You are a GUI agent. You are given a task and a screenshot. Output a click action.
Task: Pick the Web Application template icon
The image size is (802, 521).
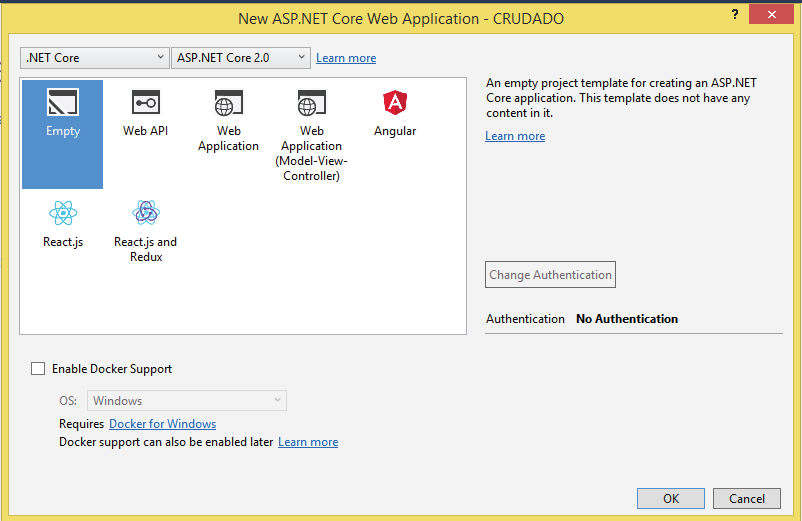tap(228, 104)
